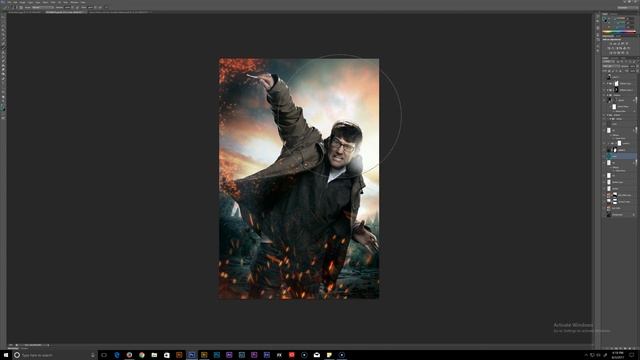Open the Mail app on the taskbar
The image size is (640, 360).
[317, 355]
